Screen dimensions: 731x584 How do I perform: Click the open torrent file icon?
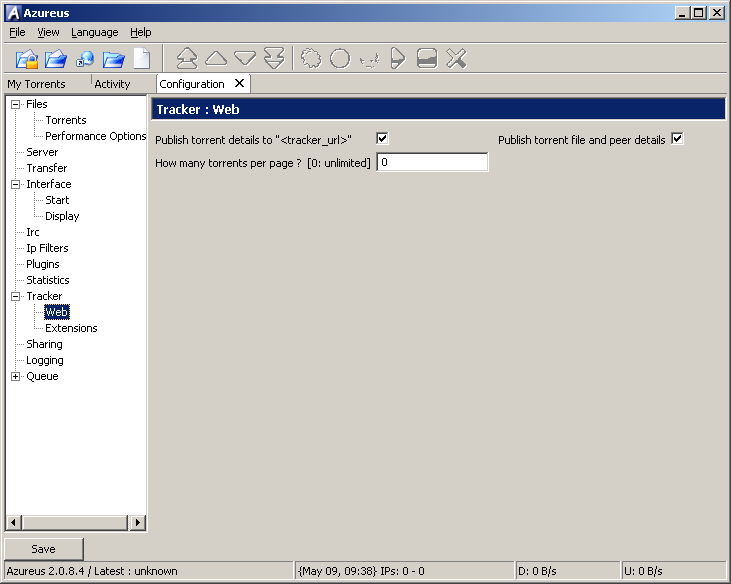click(27, 59)
